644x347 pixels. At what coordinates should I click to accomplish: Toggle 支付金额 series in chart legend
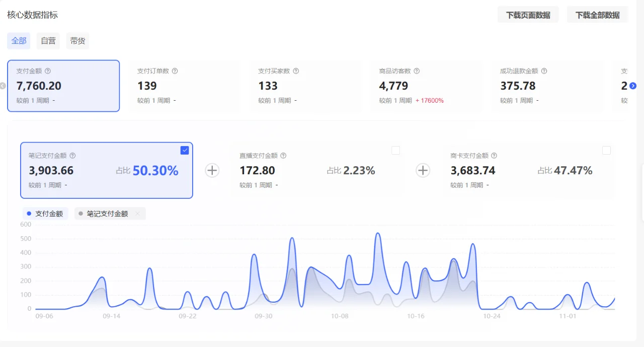click(x=44, y=214)
